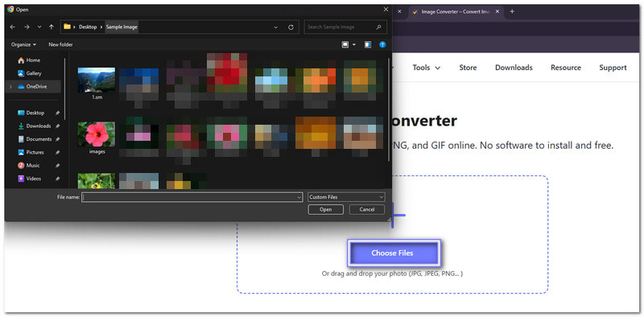This screenshot has height=317, width=644.
Task: Expand the view options dropdown arrow
Action: point(354,44)
